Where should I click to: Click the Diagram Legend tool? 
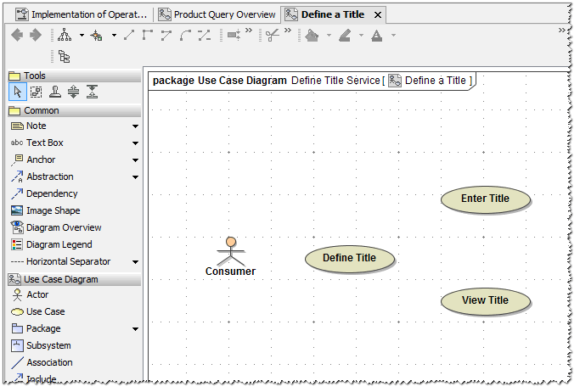click(x=59, y=244)
